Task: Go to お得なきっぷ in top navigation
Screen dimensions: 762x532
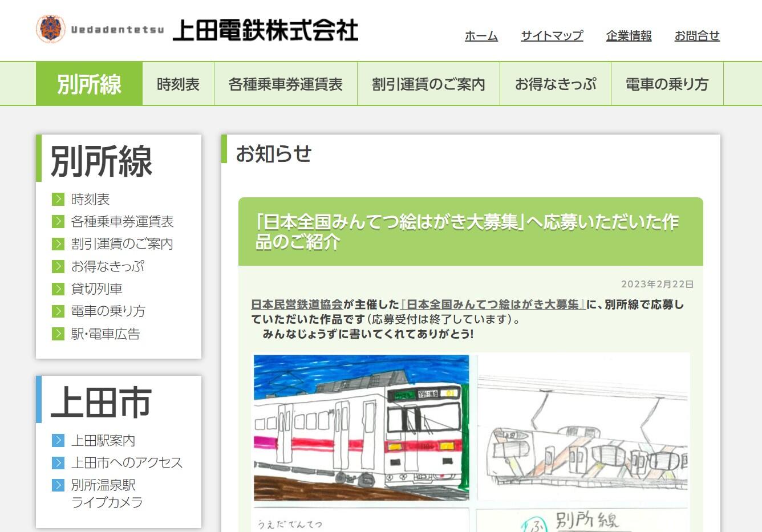Action: [555, 84]
